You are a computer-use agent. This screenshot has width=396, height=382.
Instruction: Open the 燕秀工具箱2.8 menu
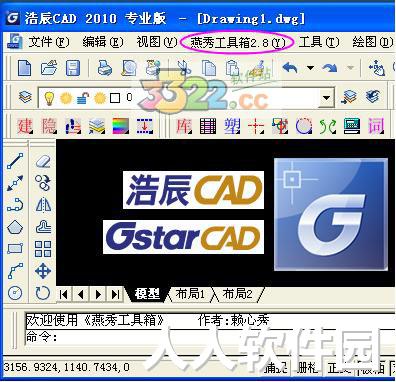(238, 42)
